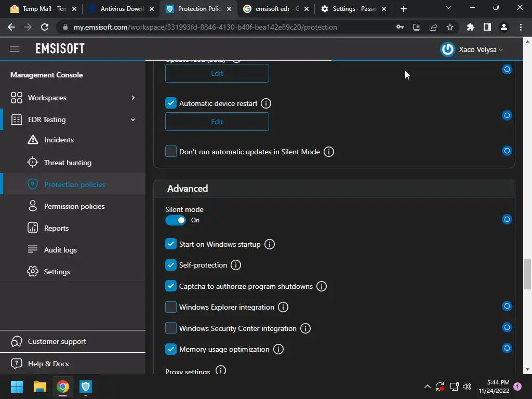Enable Windows Explorer integration
532x399 pixels.
(170, 307)
